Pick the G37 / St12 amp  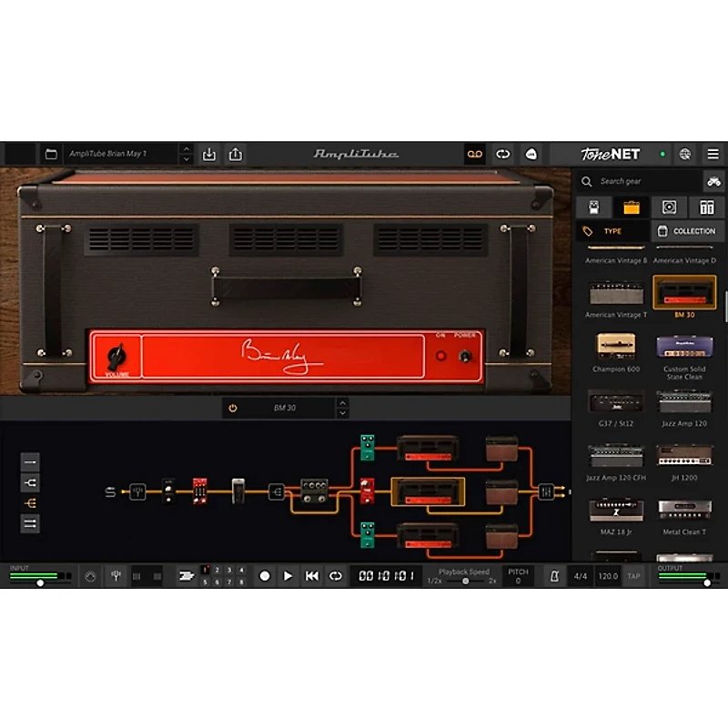coord(616,401)
